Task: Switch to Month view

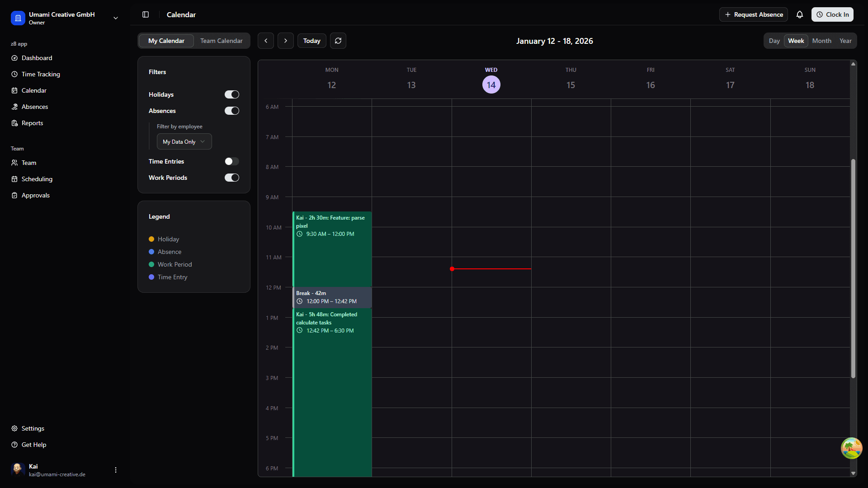Action: pyautogui.click(x=821, y=41)
